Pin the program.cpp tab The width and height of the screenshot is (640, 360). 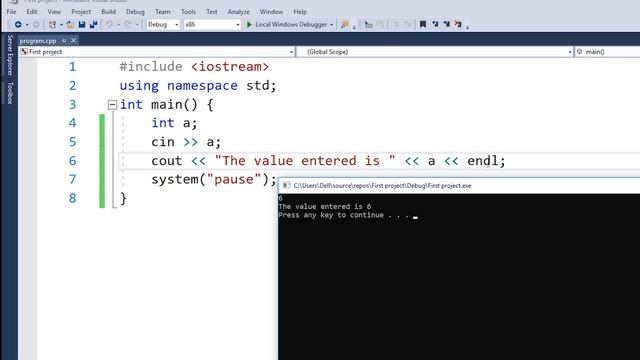tap(64, 40)
